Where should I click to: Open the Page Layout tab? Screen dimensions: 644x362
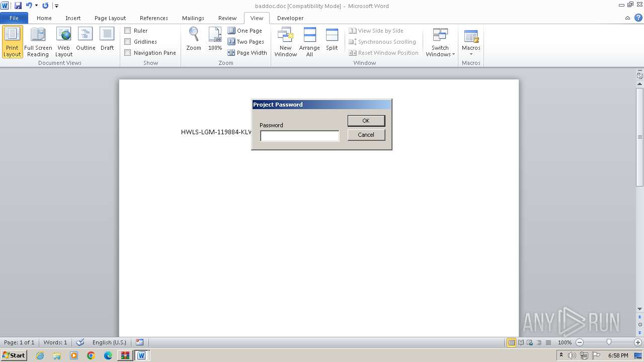tap(110, 18)
